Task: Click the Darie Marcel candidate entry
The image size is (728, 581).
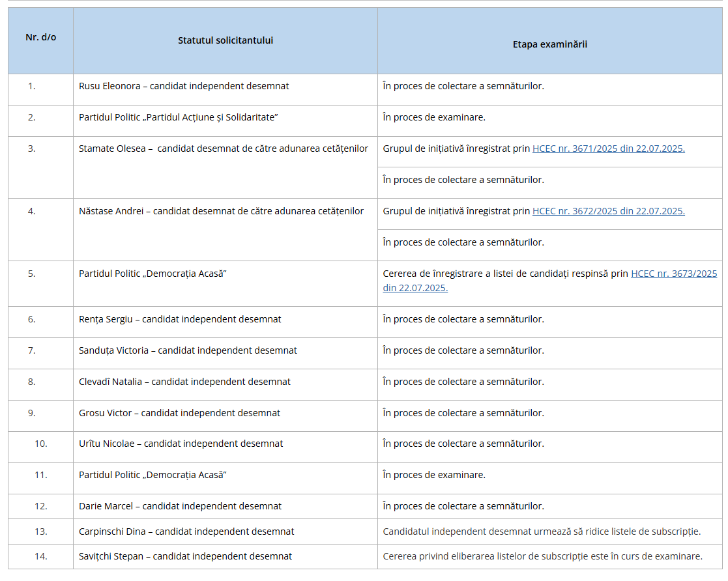Action: pos(180,506)
